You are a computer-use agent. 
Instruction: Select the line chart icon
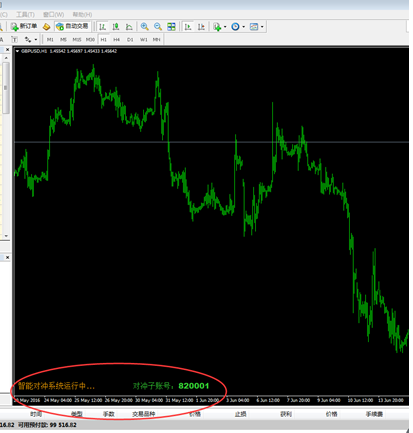129,27
